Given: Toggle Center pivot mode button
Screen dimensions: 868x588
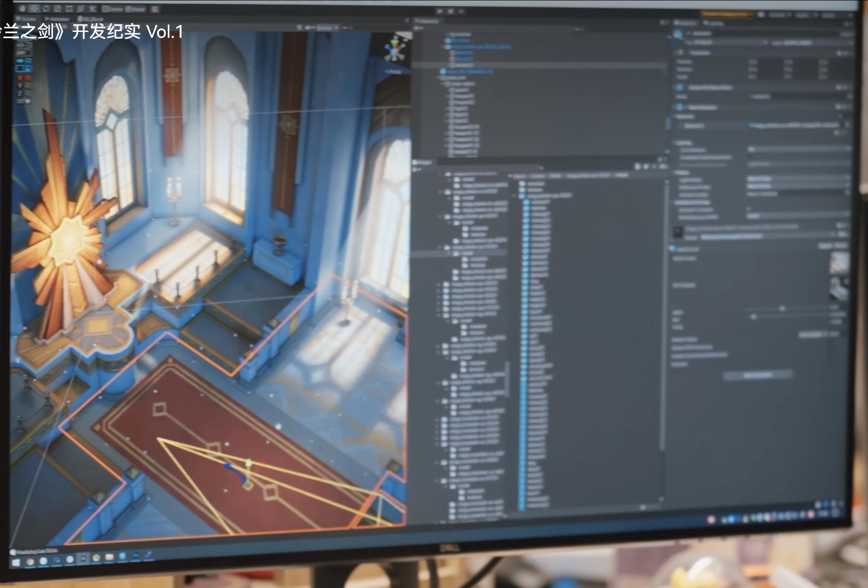Looking at the screenshot, I should click(112, 9).
